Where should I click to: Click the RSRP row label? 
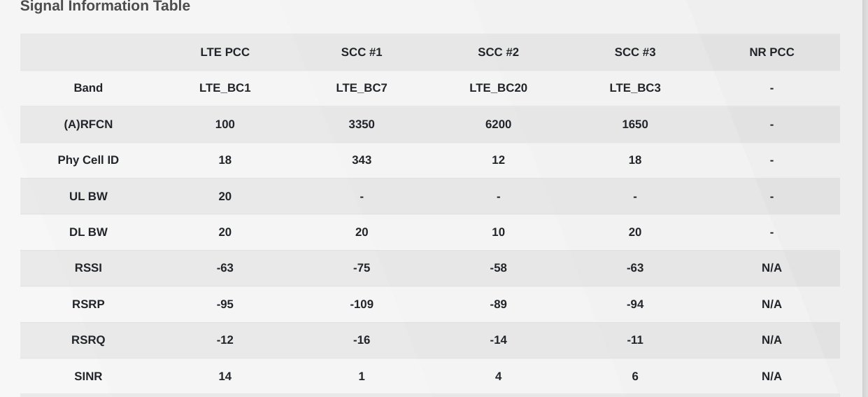tap(88, 304)
